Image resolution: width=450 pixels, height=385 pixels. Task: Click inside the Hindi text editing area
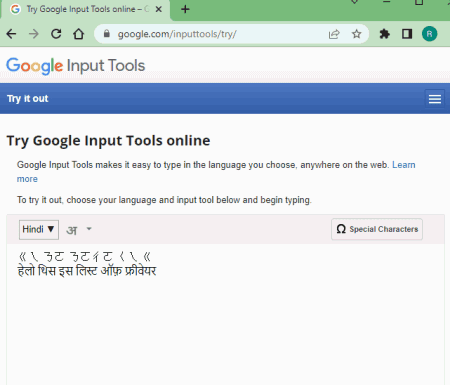tap(225, 313)
